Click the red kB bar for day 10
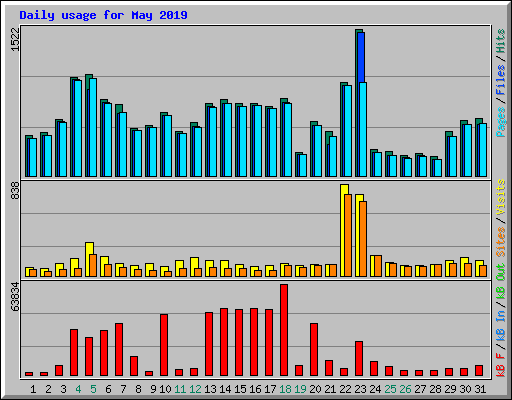Viewport: 512px width, 400px height. [x=164, y=345]
